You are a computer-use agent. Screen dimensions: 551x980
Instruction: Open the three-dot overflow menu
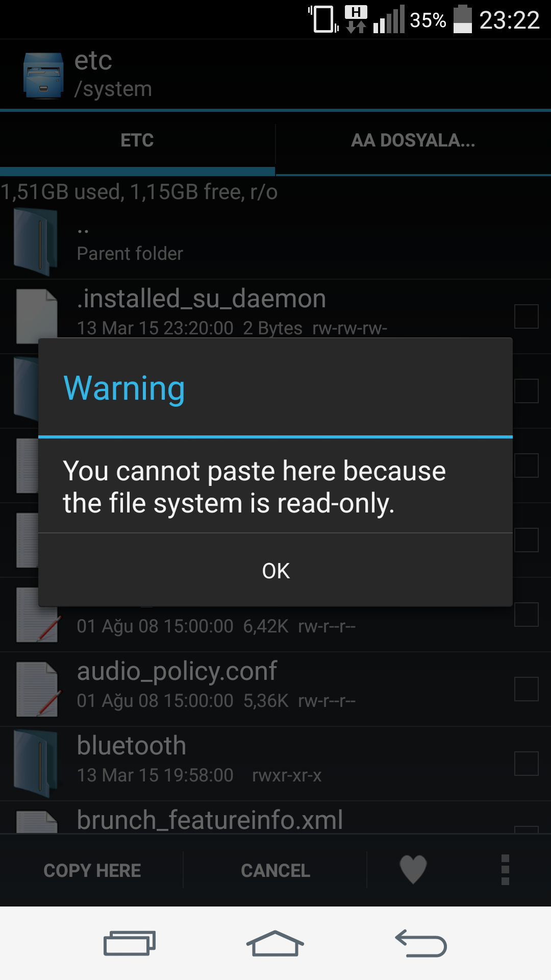505,870
